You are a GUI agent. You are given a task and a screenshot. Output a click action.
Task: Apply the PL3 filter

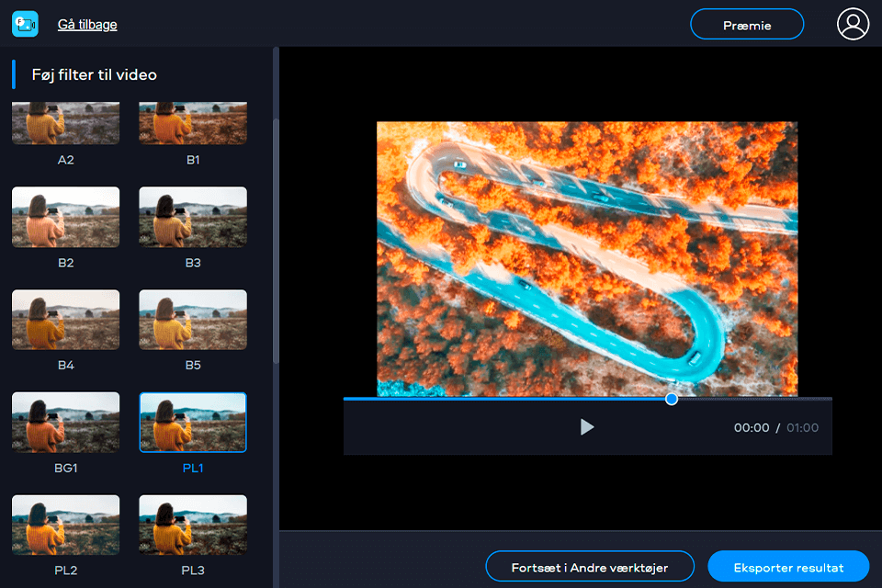click(192, 525)
